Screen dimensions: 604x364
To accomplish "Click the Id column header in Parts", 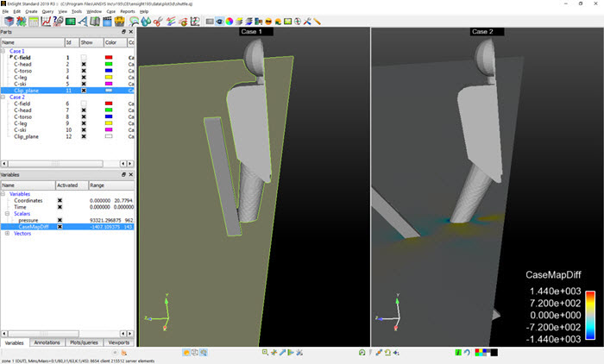I will coord(69,42).
